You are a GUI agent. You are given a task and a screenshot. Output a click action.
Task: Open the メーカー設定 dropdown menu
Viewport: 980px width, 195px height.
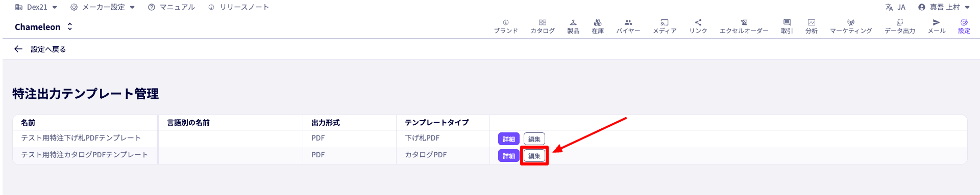[103, 7]
